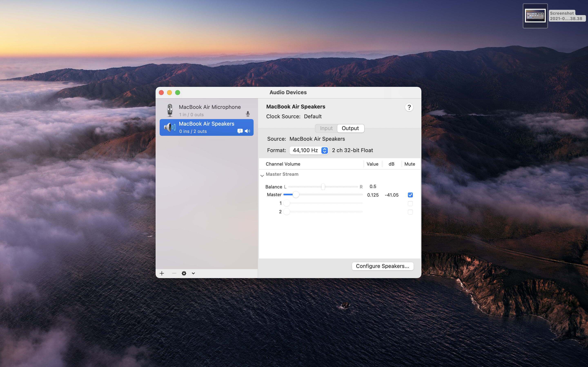
Task: Open the gear action menu
Action: coord(184,273)
